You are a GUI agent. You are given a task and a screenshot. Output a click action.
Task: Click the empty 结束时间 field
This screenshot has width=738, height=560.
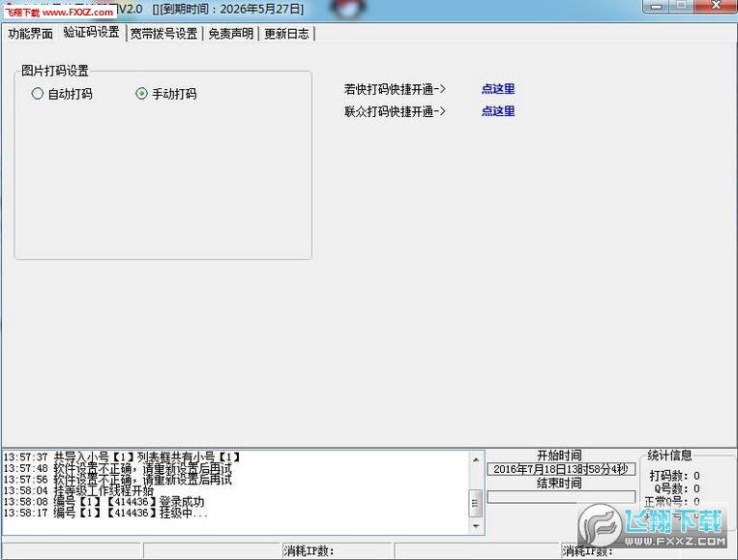point(561,497)
